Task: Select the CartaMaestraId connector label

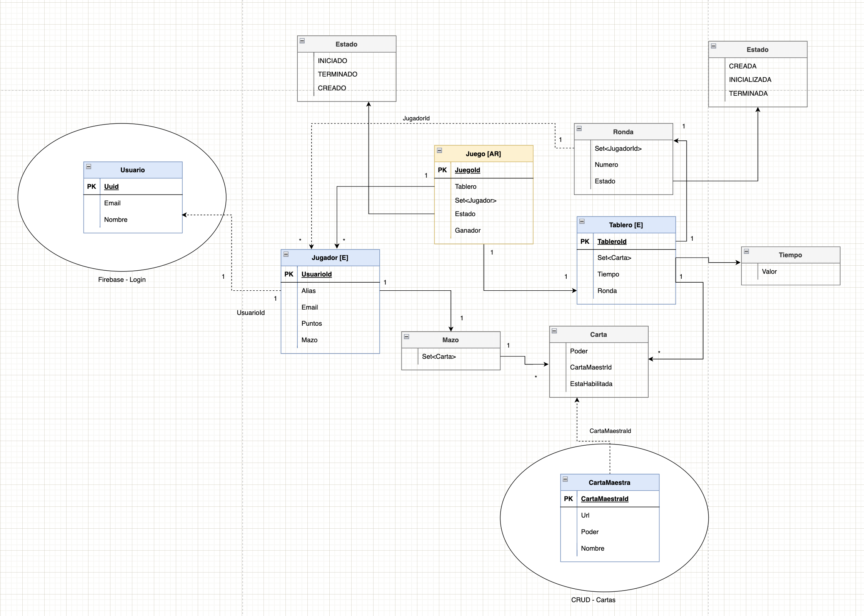Action: pyautogui.click(x=610, y=431)
